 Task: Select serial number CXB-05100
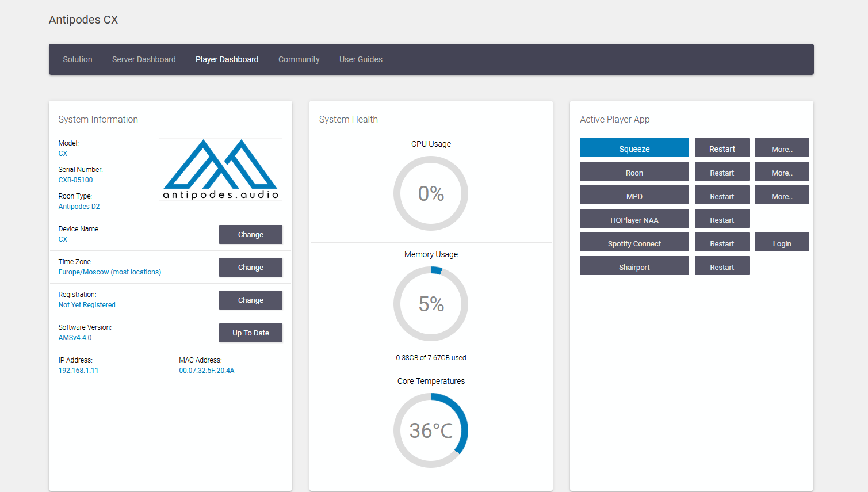point(75,180)
